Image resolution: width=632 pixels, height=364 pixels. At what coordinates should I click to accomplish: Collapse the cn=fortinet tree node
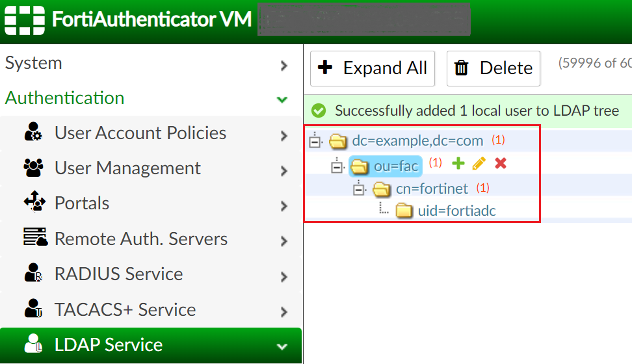pyautogui.click(x=359, y=189)
